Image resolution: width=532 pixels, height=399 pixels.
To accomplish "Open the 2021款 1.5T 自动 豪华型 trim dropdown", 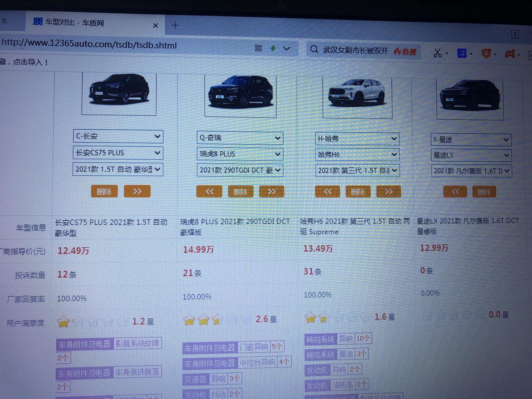I will 118,169.
